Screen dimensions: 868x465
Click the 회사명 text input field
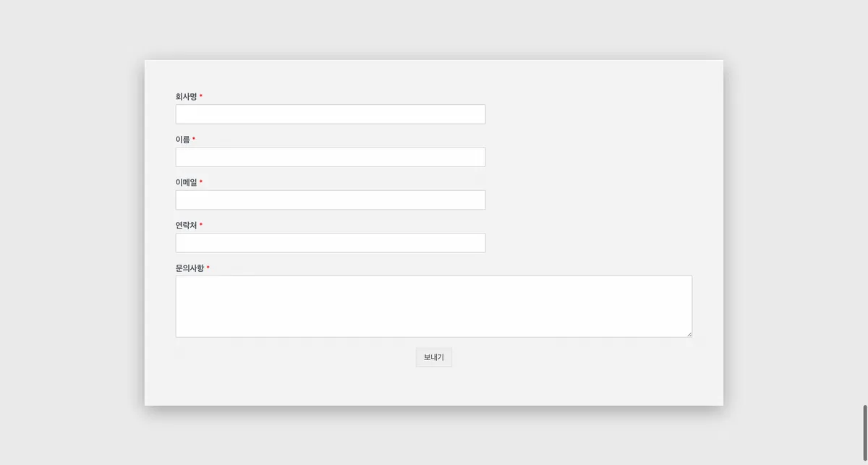[x=331, y=114]
